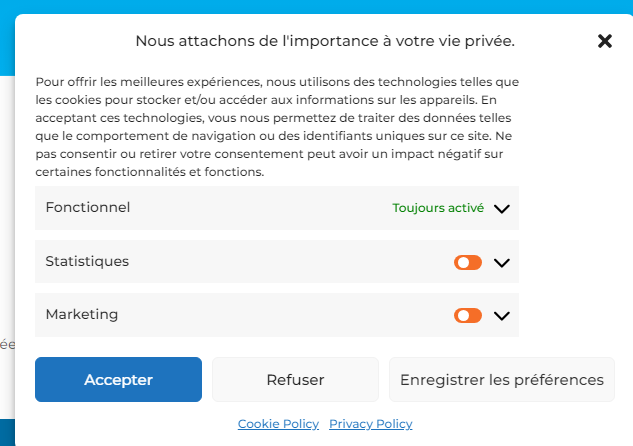Select the Marketing category label
Viewport: 633px width, 446px height.
tap(82, 314)
